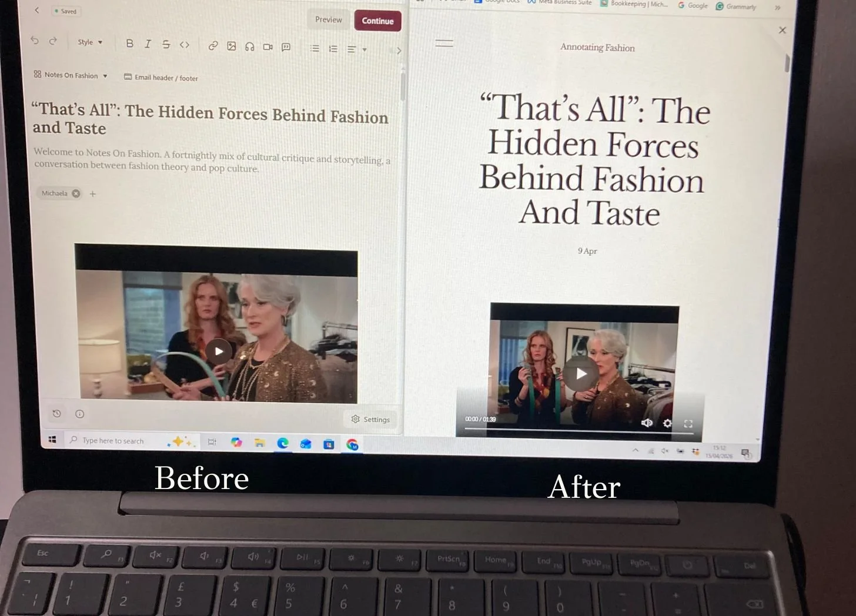Viewport: 856px width, 616px height.
Task: Remove the Michaela author chip
Action: pos(76,193)
